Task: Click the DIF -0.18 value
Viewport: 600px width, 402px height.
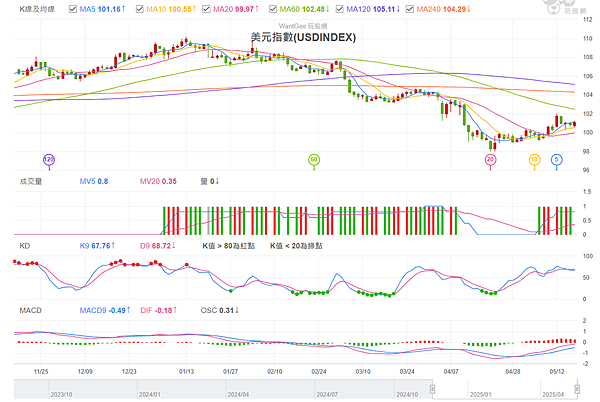Action: pos(158,310)
